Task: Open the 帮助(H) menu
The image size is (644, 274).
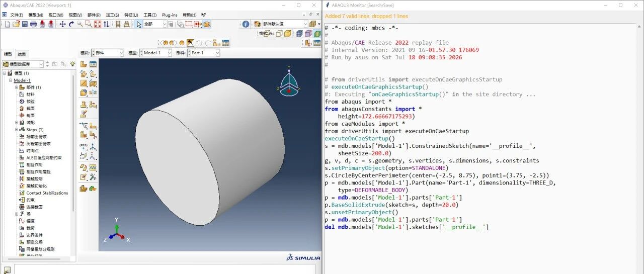Action: point(190,15)
